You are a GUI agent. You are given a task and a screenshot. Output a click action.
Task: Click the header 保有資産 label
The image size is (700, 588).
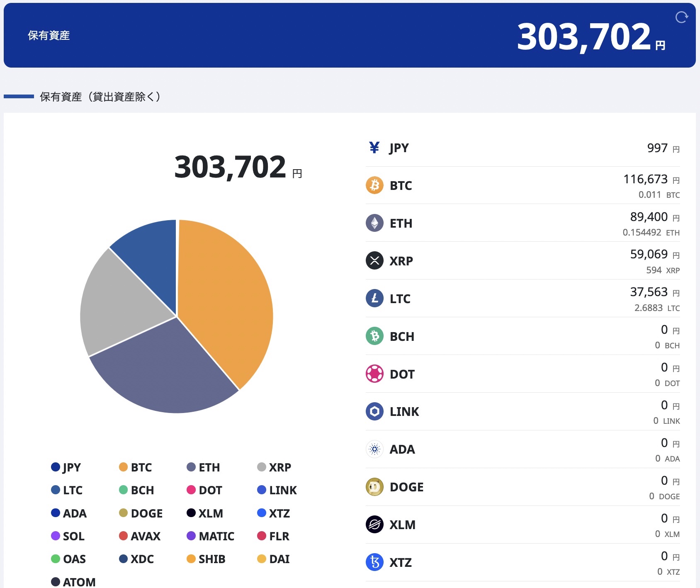pos(49,35)
